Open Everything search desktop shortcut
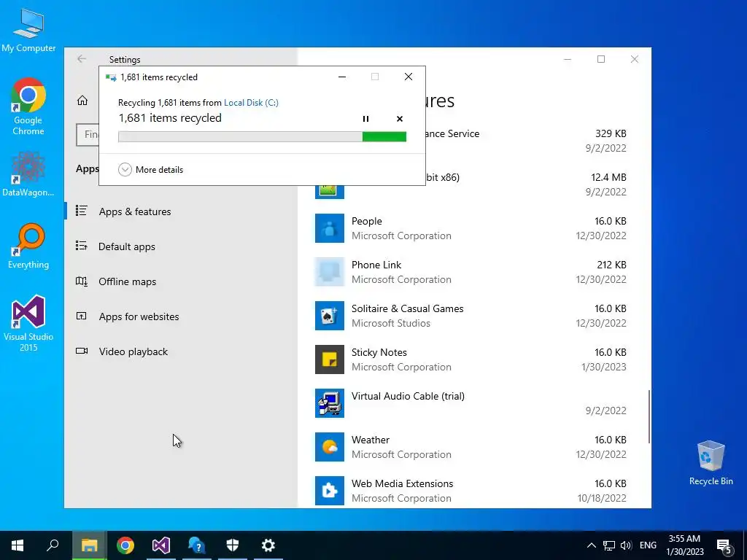Screen dimensions: 747x560 point(28,246)
